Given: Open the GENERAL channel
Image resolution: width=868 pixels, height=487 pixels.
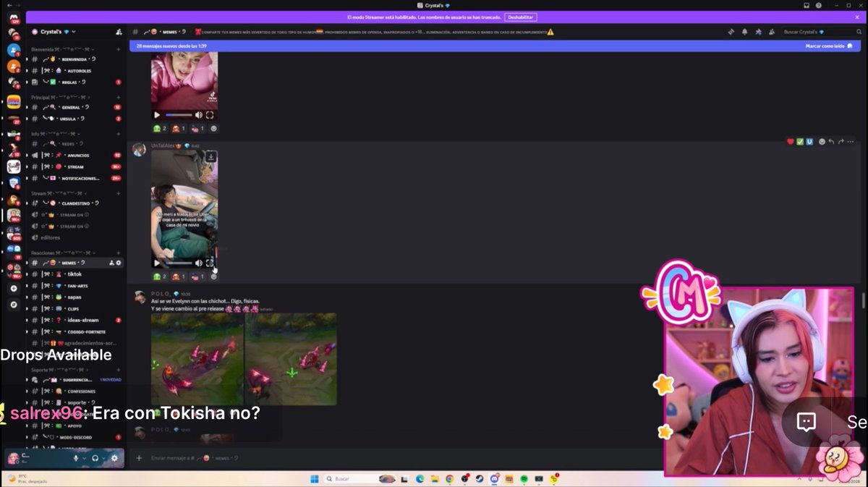Looking at the screenshot, I should tap(76, 107).
